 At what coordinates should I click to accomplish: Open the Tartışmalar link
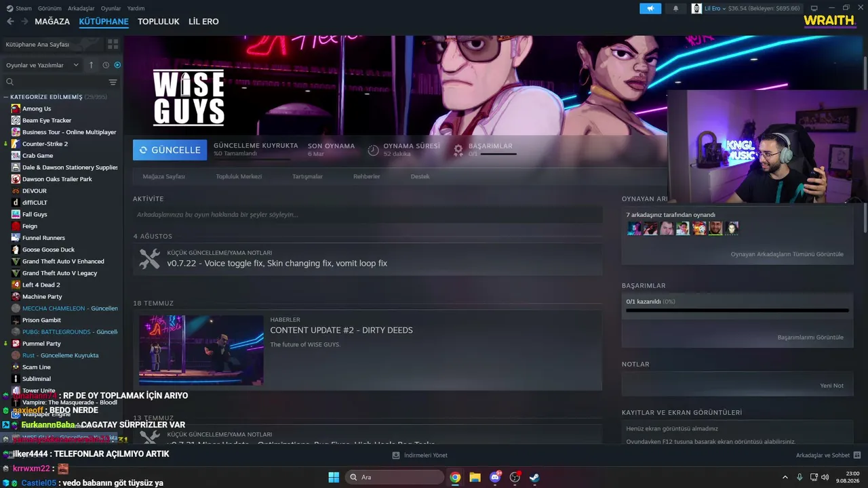[307, 176]
